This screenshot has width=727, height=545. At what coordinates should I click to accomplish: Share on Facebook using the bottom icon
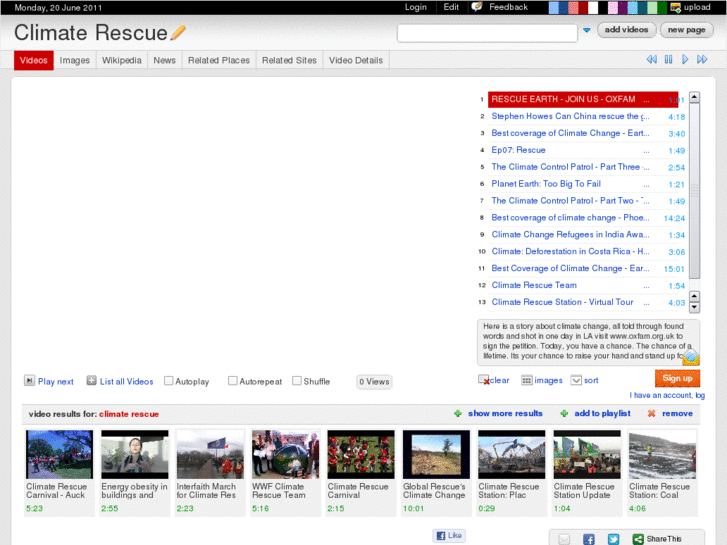(x=588, y=539)
